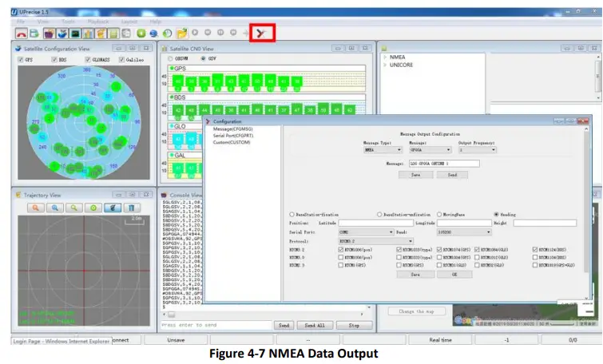This screenshot has height=364, width=603.
Task: Click the green magnifier in Trajectory View
Action: [73, 208]
